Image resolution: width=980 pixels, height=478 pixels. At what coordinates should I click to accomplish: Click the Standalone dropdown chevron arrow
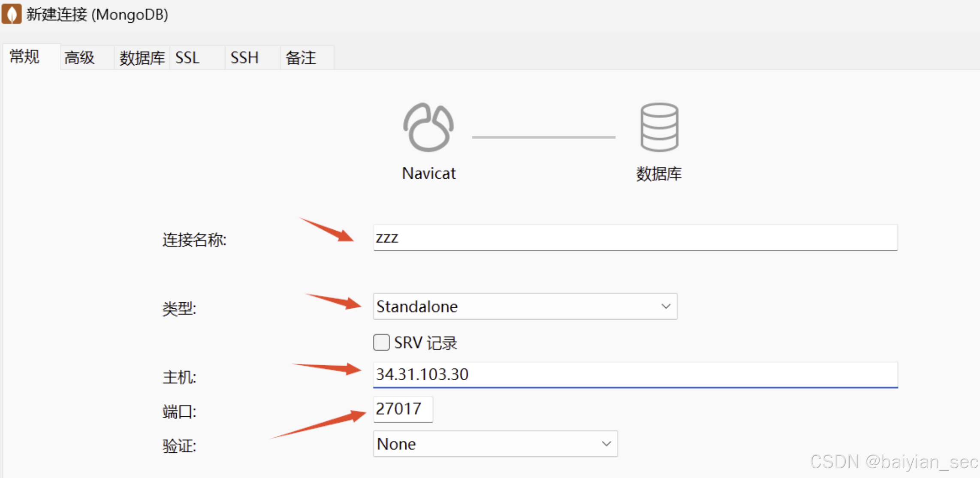pos(666,307)
